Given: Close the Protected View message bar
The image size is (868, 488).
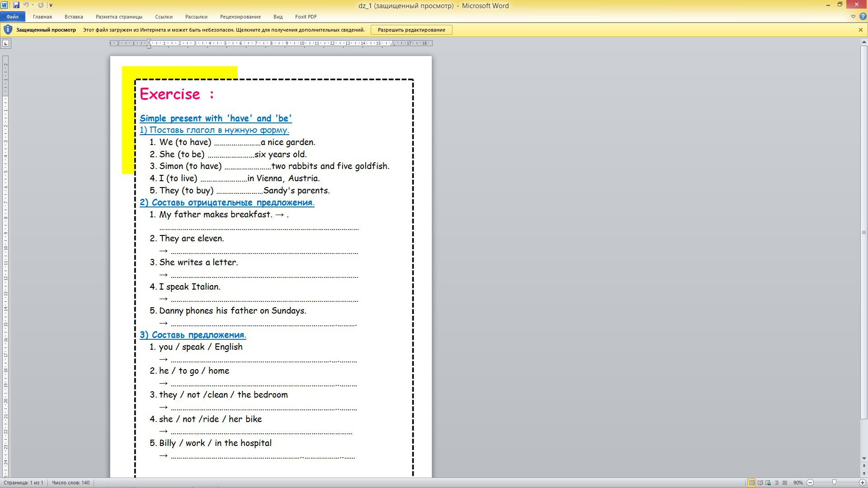Looking at the screenshot, I should tap(860, 30).
